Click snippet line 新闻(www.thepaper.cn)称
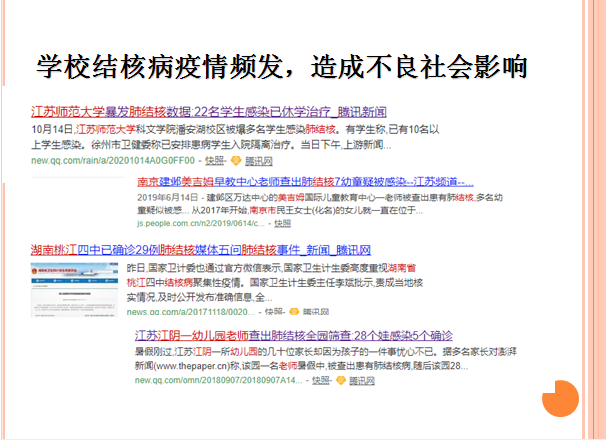606x440 pixels. click(301, 366)
